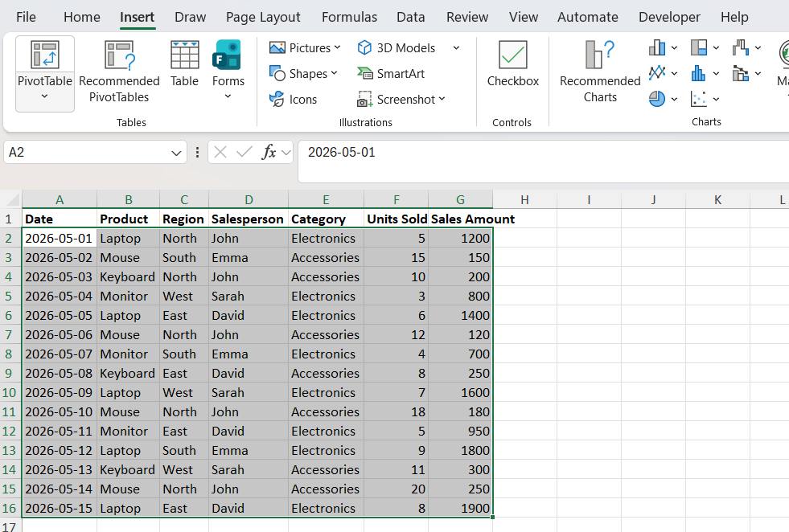This screenshot has width=789, height=532.
Task: Switch to the Review tab
Action: pos(467,17)
